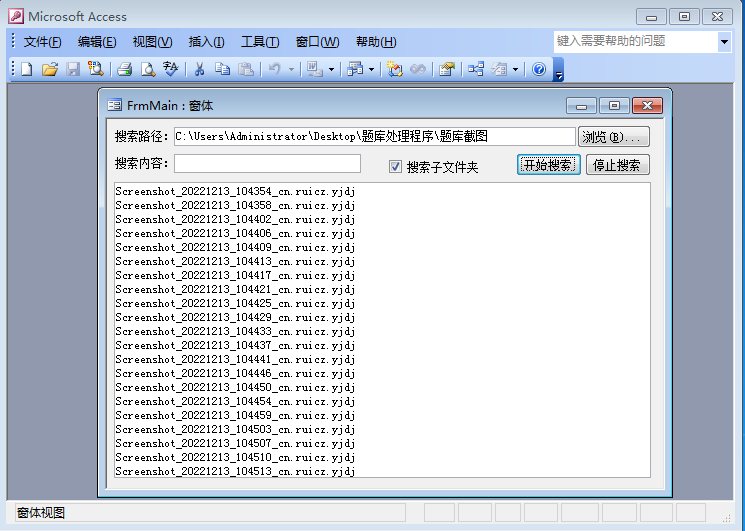
Task: Click the Access key icon in title bar
Action: click(16, 16)
